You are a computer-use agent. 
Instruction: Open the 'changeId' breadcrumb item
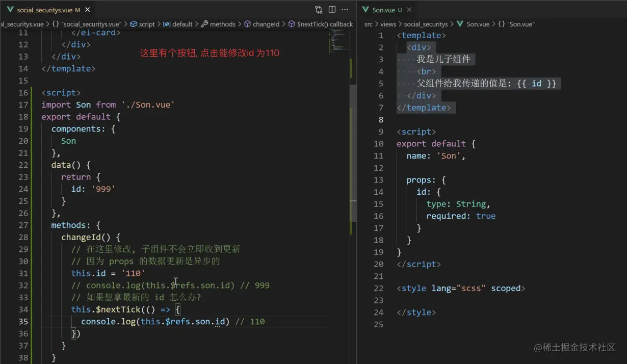pos(266,24)
